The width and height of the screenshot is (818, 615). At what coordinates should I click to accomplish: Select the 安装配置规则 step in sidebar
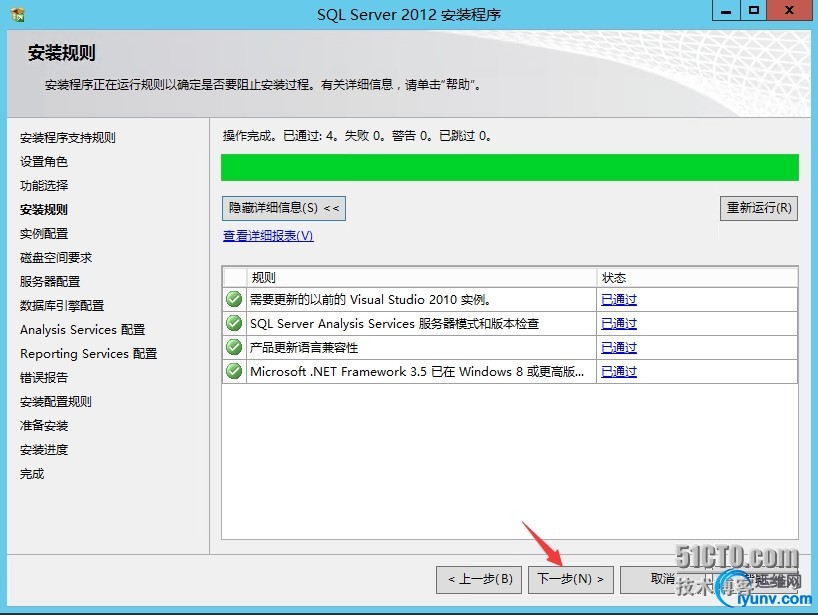tap(56, 402)
